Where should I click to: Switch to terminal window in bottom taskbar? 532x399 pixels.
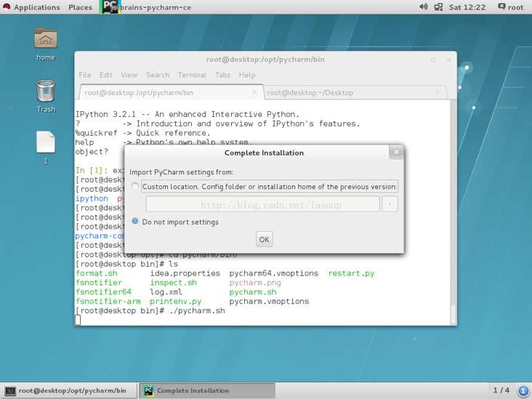pyautogui.click(x=69, y=390)
